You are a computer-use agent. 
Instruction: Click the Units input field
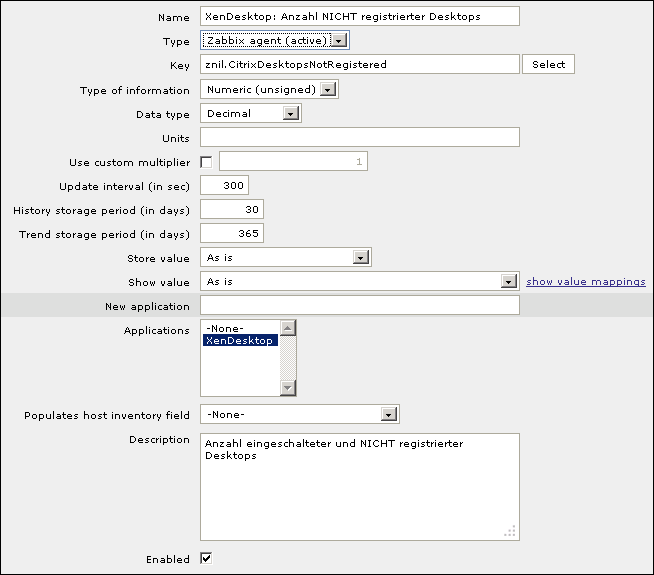coord(360,137)
